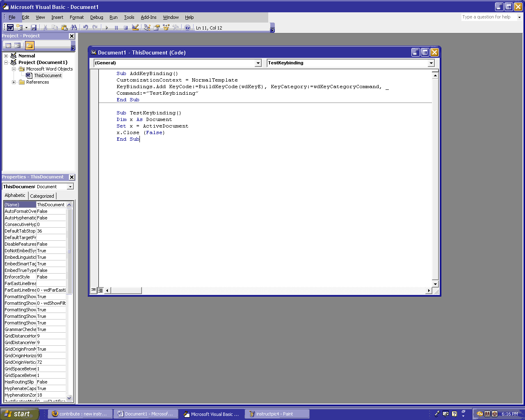Open the TestKeybinding procedure dropdown

tap(431, 63)
